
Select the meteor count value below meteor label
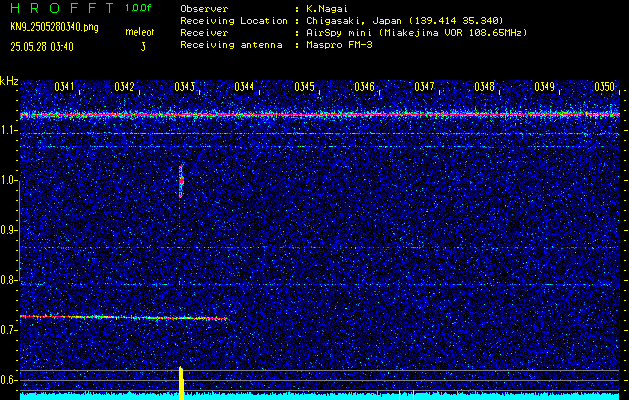point(143,47)
